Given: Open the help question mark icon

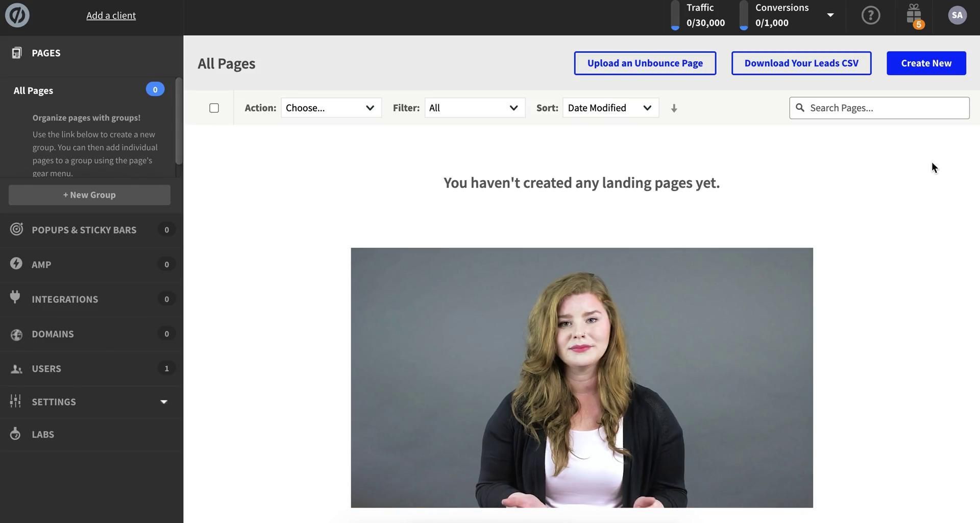Looking at the screenshot, I should click(870, 15).
